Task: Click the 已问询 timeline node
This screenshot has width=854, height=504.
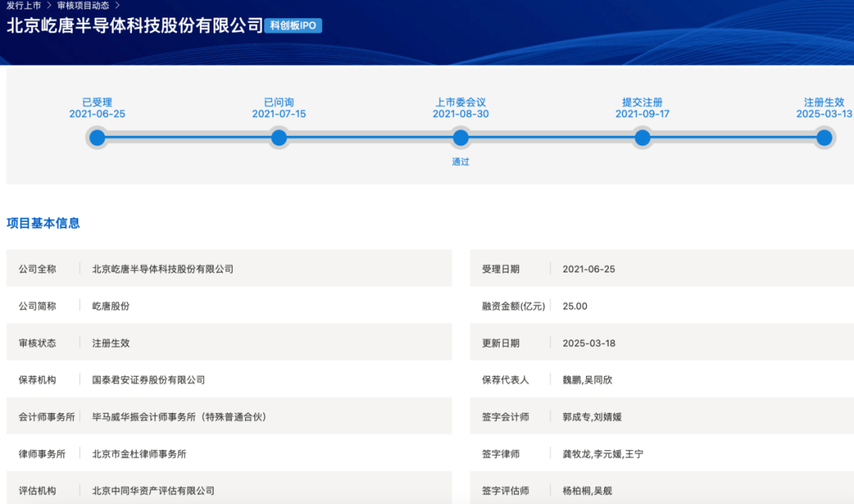Action: (279, 137)
